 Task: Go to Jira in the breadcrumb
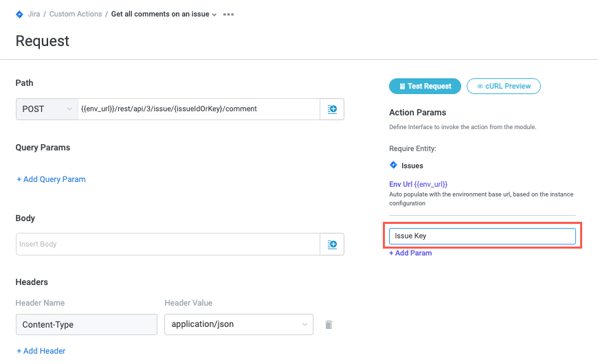(x=34, y=14)
